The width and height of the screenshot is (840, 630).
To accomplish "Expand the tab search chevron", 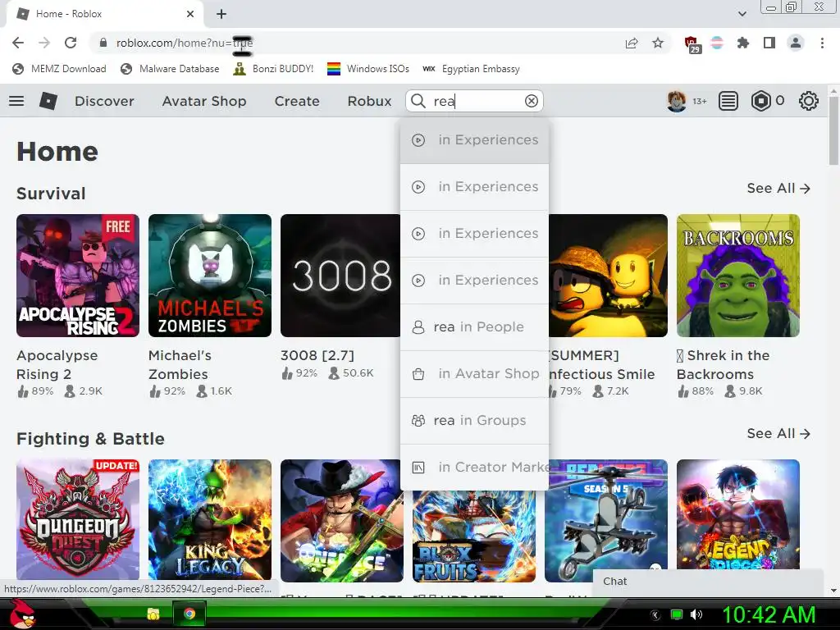I will 742,14.
